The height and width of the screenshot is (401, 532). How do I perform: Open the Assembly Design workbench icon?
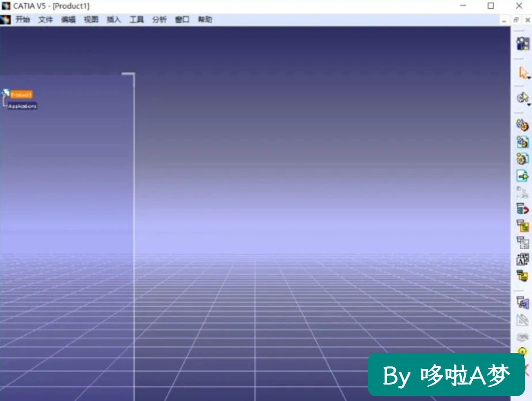(x=523, y=44)
